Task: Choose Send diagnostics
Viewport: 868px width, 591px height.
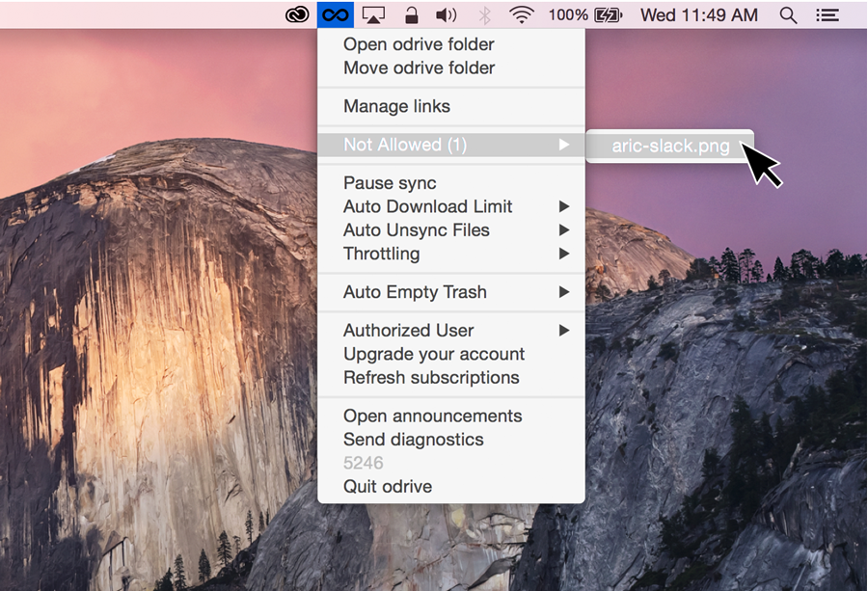Action: (x=451, y=440)
